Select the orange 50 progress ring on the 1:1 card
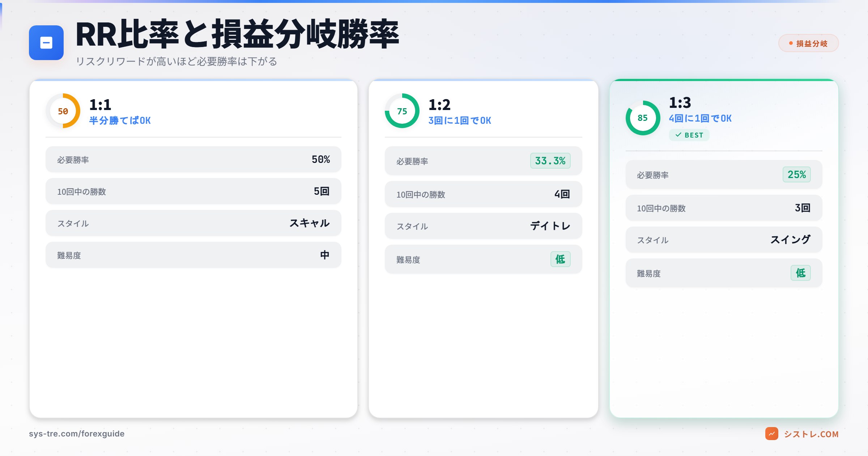The width and height of the screenshot is (868, 456). coord(63,111)
